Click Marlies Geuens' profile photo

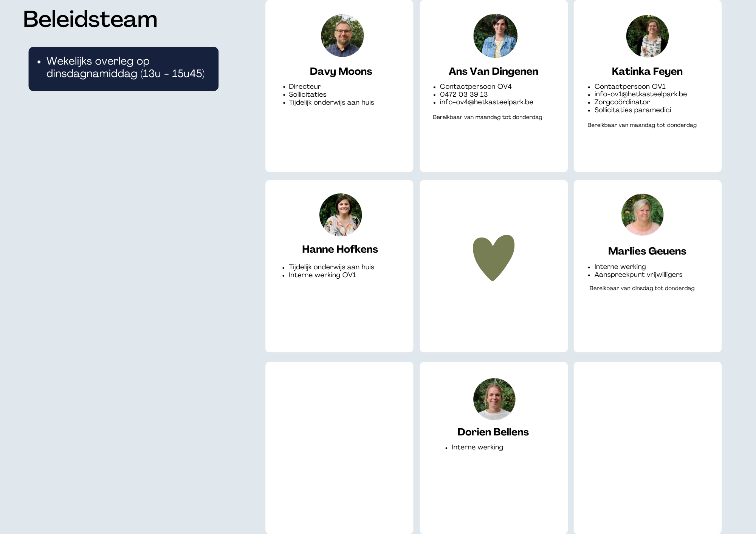642,215
